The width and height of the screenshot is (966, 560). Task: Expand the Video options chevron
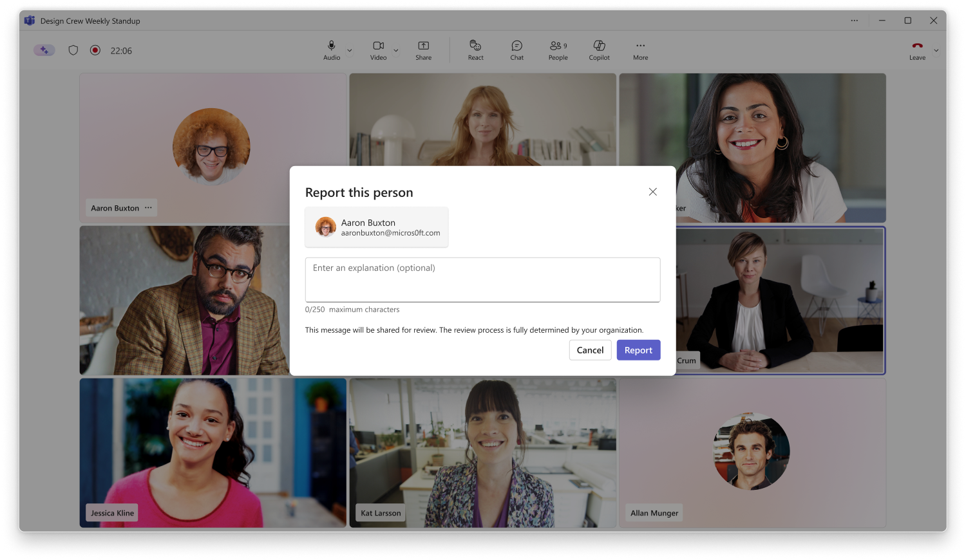pyautogui.click(x=396, y=50)
